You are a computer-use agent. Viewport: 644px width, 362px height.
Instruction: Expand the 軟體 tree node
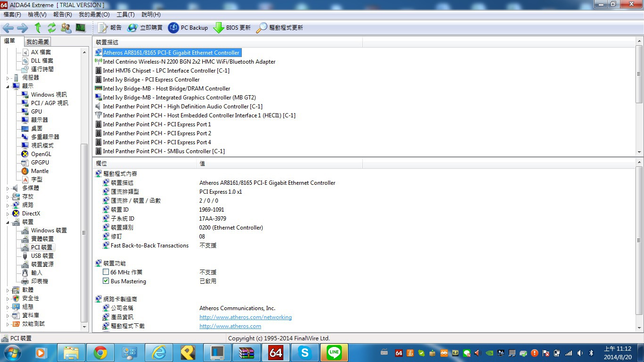pos(8,290)
